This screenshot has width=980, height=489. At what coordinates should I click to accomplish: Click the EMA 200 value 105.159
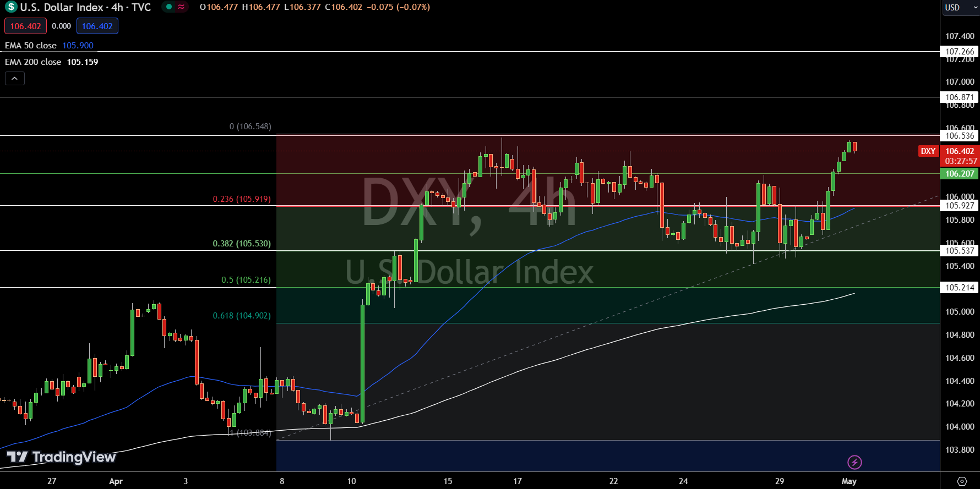pyautogui.click(x=83, y=62)
